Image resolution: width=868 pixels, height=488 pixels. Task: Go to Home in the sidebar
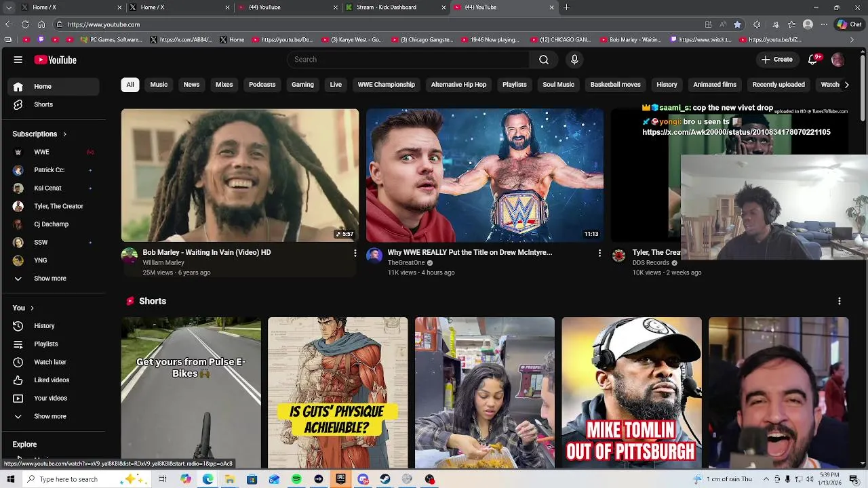click(53, 87)
